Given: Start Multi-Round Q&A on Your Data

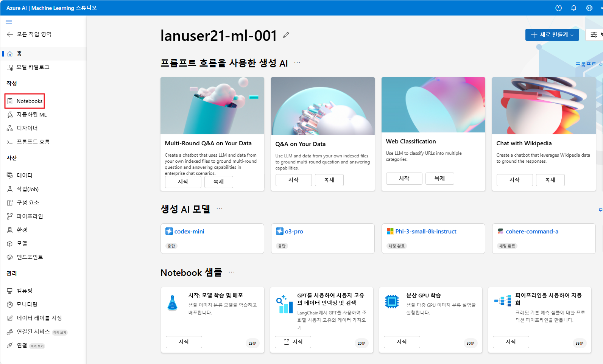Looking at the screenshot, I should 183,182.
